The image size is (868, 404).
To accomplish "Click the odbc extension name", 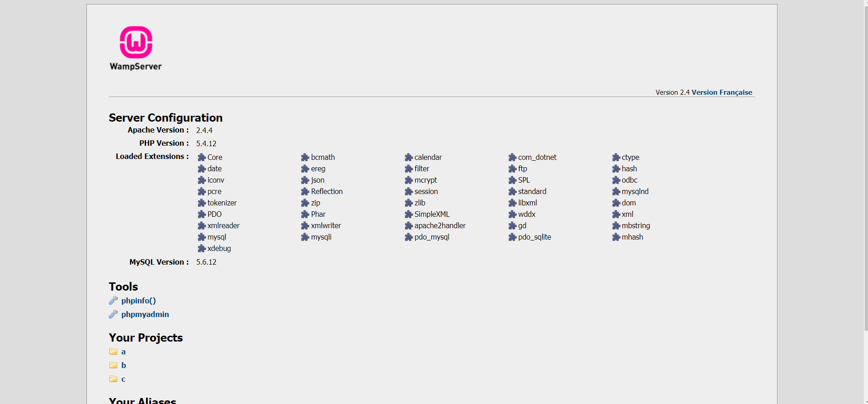I will 630,180.
